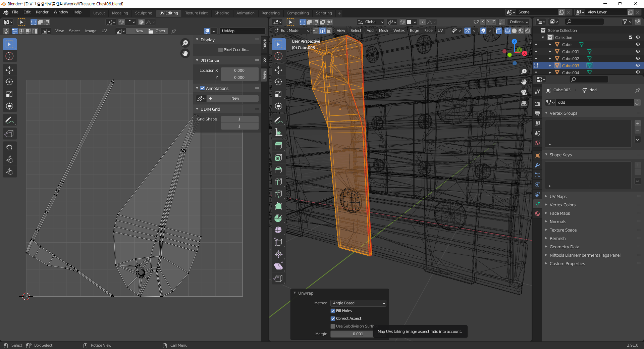The height and width of the screenshot is (349, 644).
Task: Add a vertex group with plus button
Action: [638, 123]
